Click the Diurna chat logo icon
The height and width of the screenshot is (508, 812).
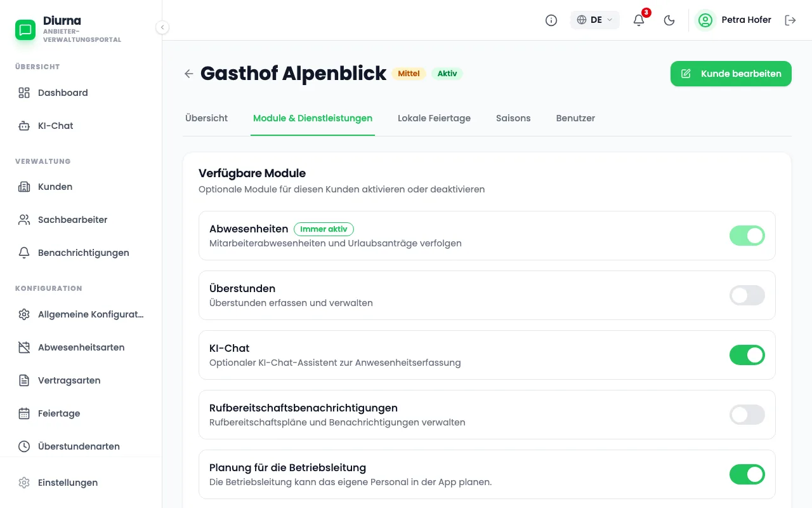[25, 30]
